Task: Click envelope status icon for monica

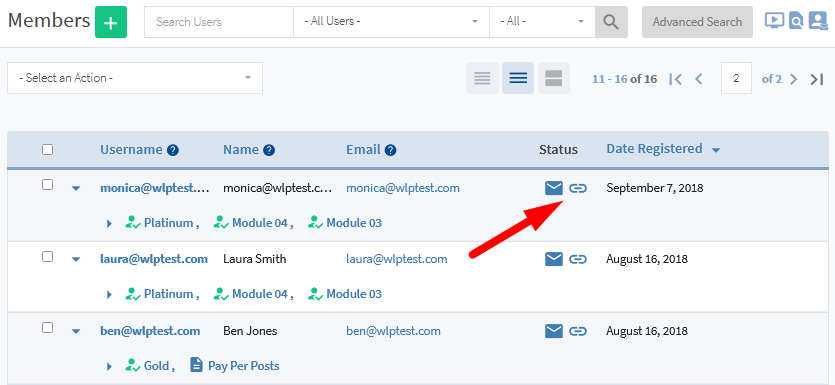Action: point(554,187)
